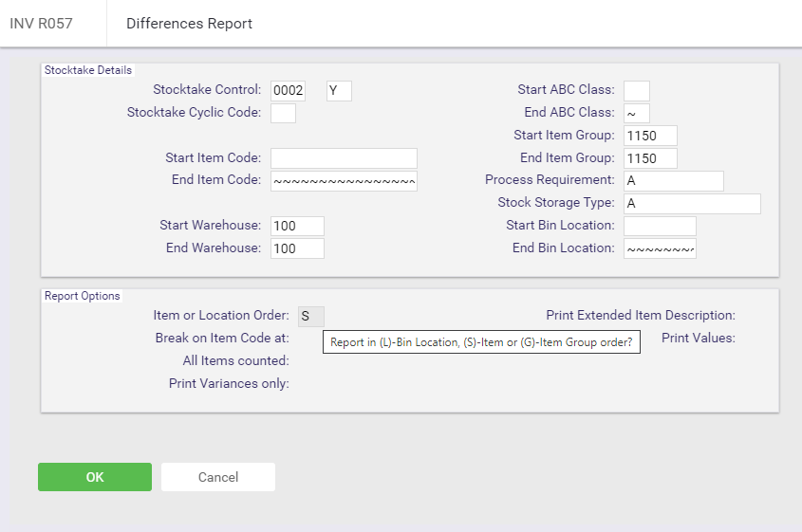Image resolution: width=802 pixels, height=532 pixels.
Task: Click the Y field beside Stocktake Control
Action: click(339, 91)
